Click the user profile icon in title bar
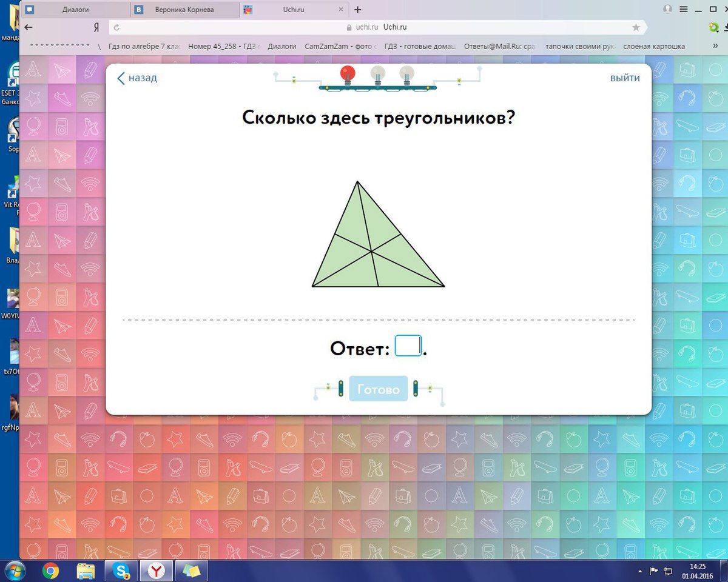The width and height of the screenshot is (728, 582). click(668, 9)
